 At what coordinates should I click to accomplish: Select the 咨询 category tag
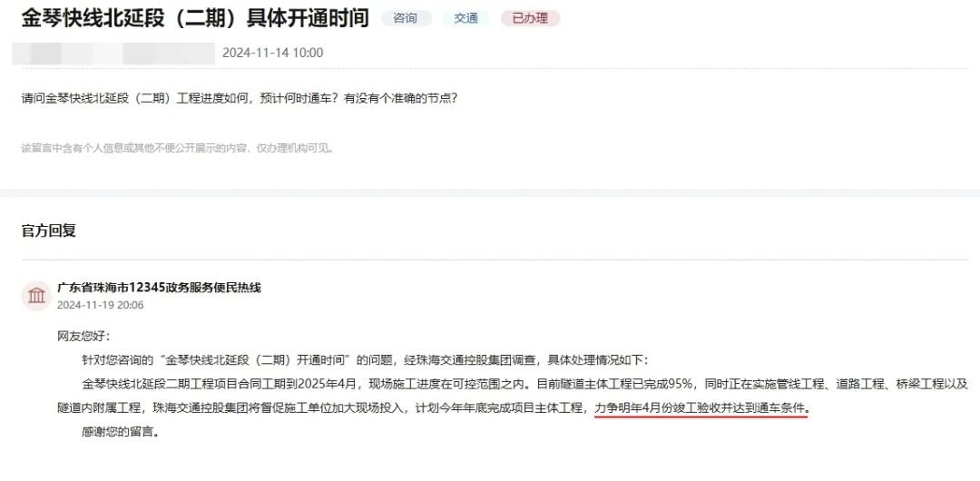(406, 18)
